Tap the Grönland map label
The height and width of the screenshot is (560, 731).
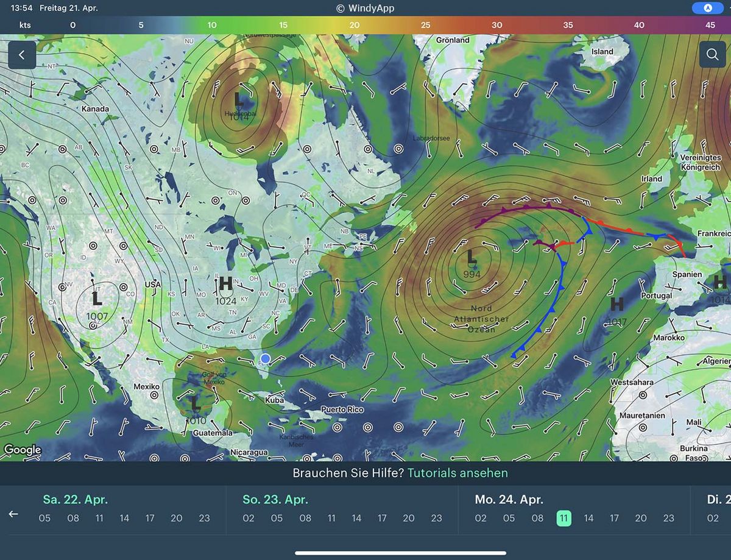453,40
